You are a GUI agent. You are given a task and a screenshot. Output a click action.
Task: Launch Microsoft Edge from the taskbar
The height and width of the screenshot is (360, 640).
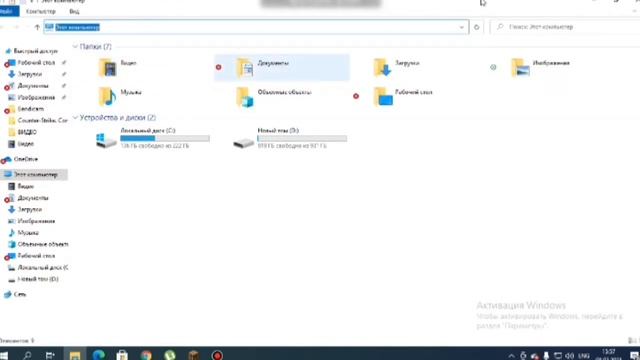click(98, 356)
